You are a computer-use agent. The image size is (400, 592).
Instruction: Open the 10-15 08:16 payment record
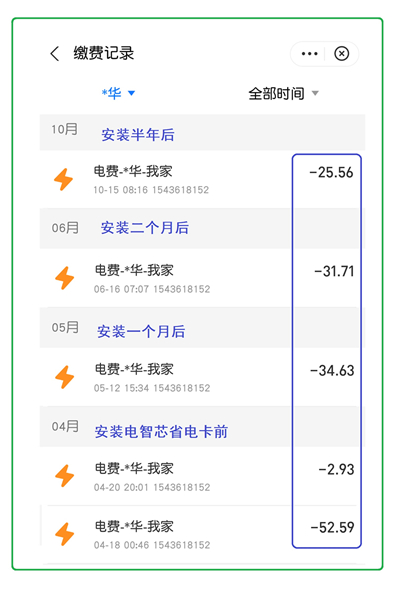[x=202, y=179]
